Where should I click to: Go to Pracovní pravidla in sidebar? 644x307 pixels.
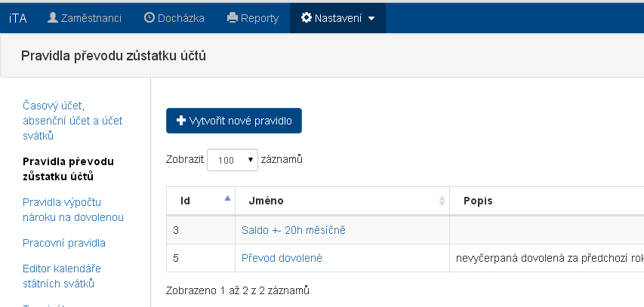pos(64,243)
